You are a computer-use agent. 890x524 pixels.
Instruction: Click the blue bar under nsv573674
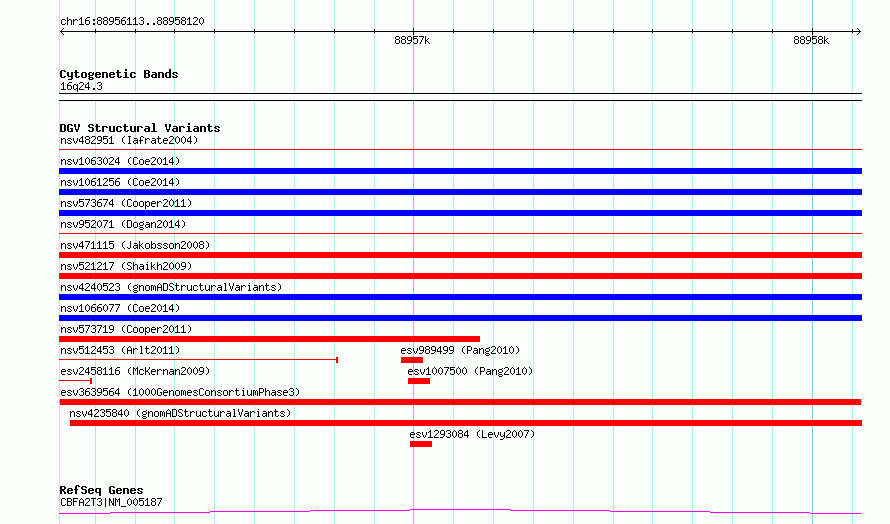click(x=460, y=213)
